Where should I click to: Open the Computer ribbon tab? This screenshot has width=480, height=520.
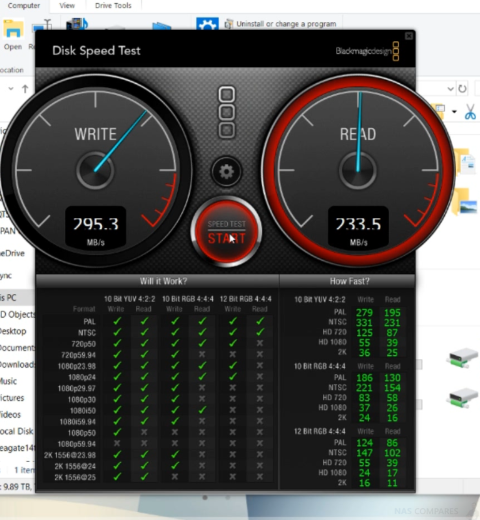coord(24,6)
